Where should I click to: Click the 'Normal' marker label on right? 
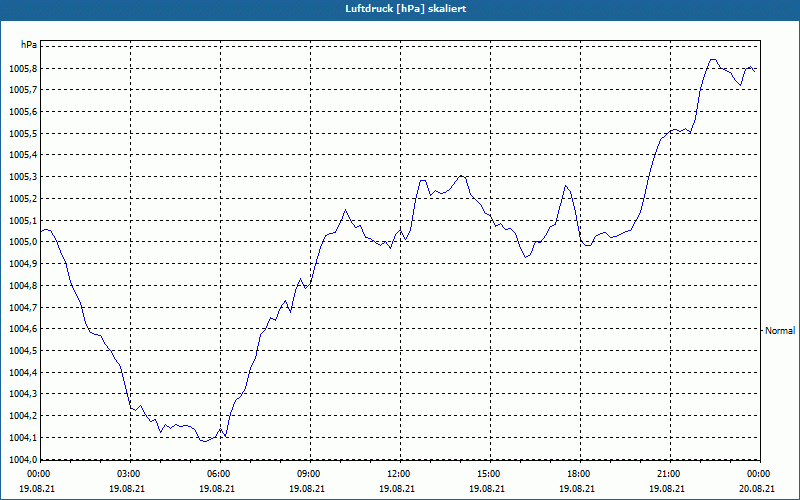point(780,331)
